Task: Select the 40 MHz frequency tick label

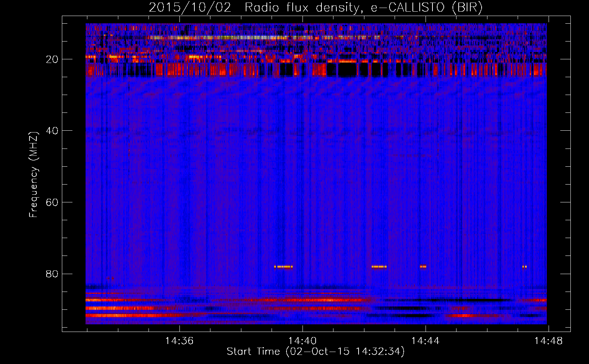Action: click(52, 131)
